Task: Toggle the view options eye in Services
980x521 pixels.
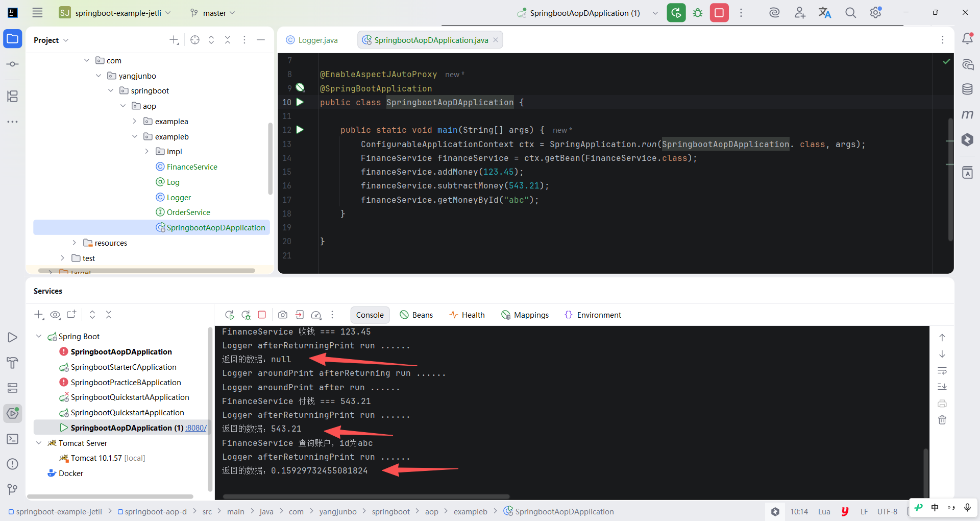Action: coord(55,315)
